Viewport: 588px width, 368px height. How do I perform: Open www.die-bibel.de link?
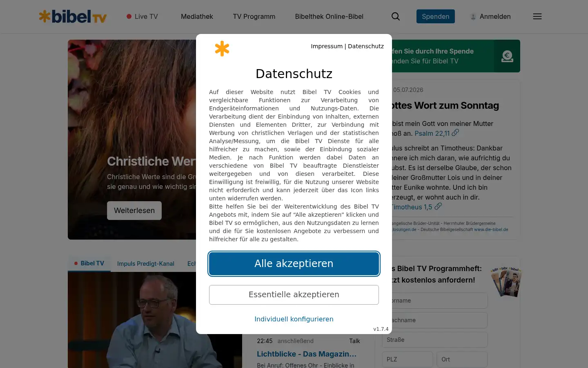click(x=491, y=230)
